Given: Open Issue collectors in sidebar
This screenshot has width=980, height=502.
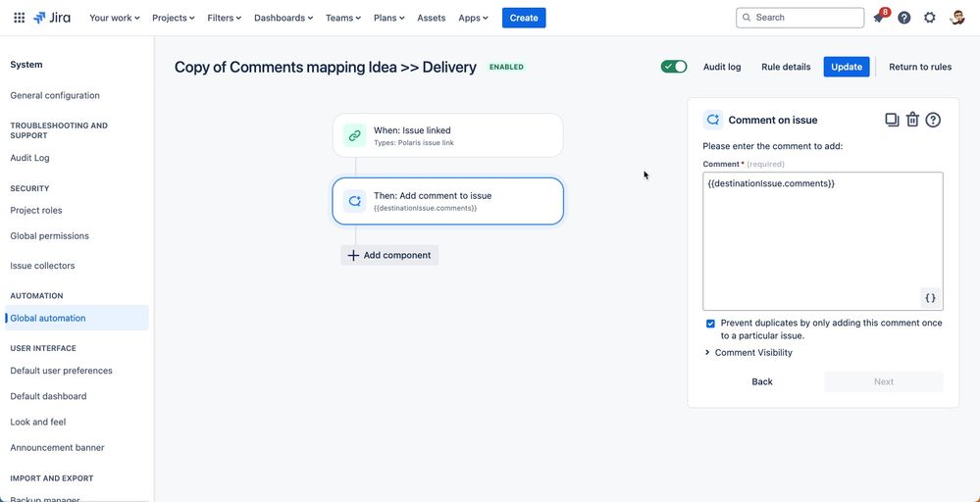Looking at the screenshot, I should coord(42,266).
